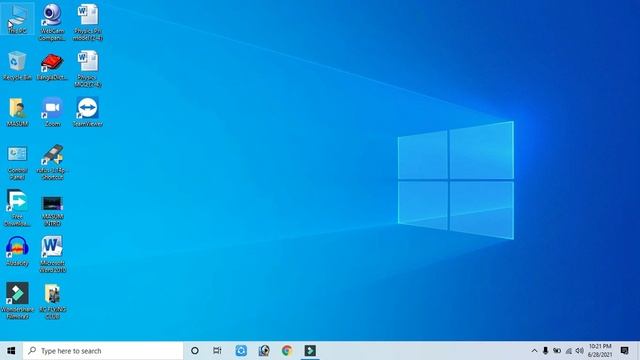Open the clock showing 10:21 PM
640x360 pixels.
(x=600, y=351)
